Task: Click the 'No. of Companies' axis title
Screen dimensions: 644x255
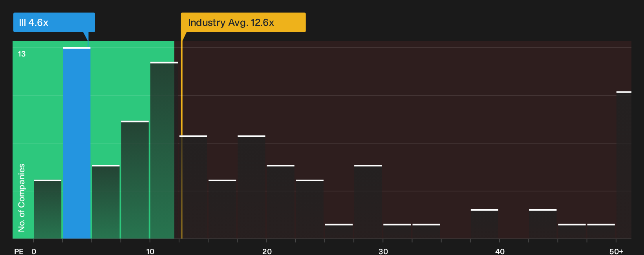Action: [x=22, y=198]
